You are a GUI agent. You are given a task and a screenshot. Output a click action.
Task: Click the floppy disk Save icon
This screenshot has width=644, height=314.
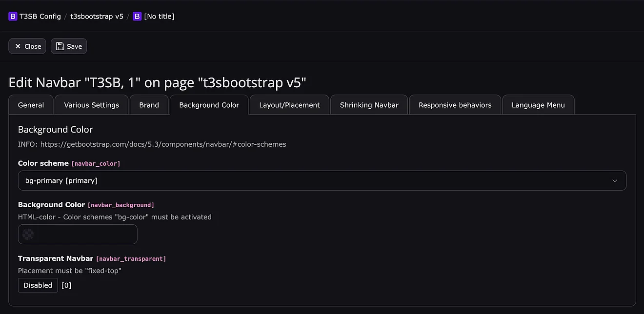click(x=60, y=46)
